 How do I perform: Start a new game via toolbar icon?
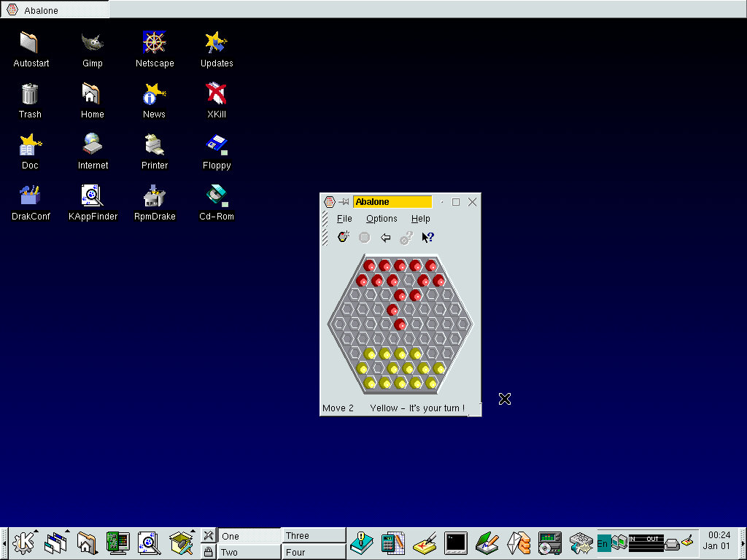[x=344, y=237]
